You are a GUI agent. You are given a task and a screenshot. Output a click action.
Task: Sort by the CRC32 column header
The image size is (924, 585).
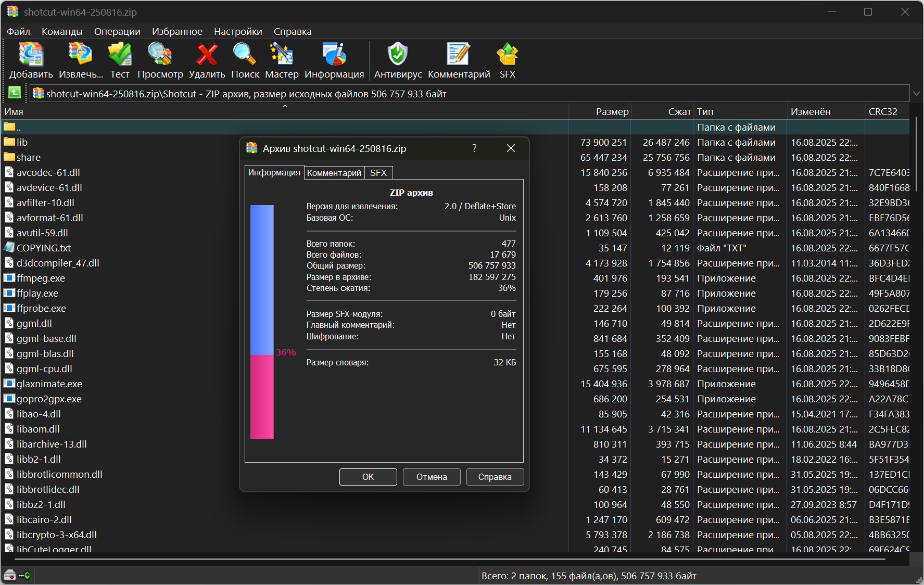click(x=888, y=111)
